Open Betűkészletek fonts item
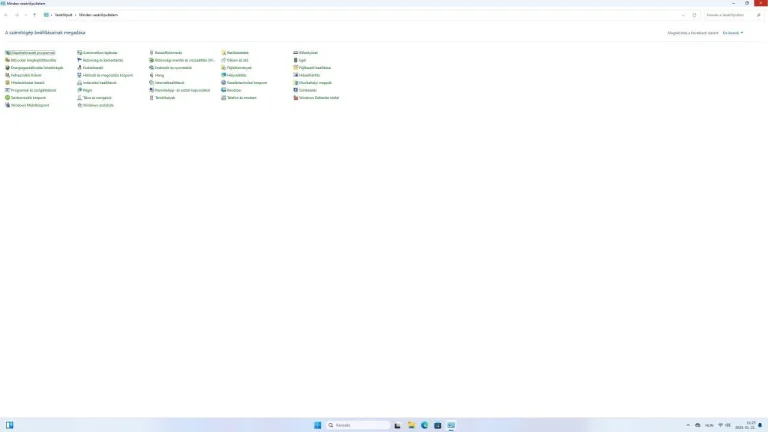The image size is (768, 432). (x=235, y=52)
